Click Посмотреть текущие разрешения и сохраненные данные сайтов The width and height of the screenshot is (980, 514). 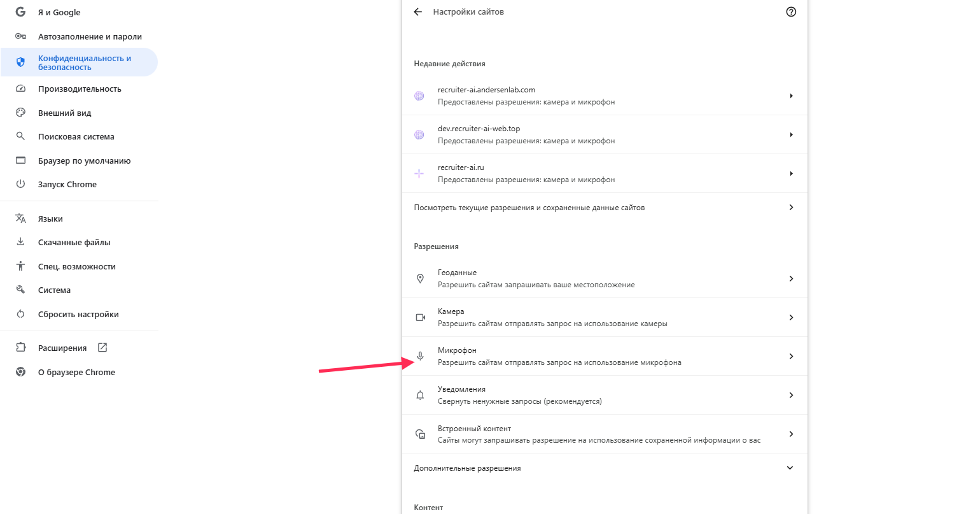click(x=529, y=208)
